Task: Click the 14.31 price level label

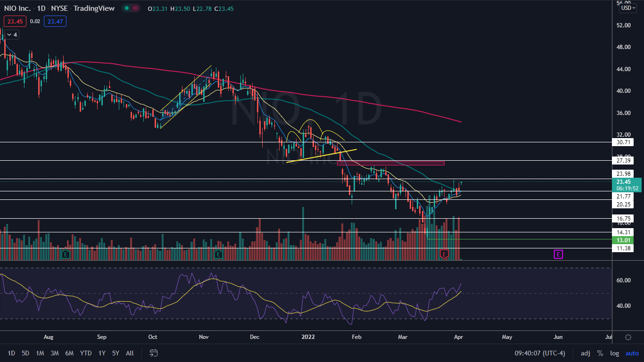Action: (624, 232)
